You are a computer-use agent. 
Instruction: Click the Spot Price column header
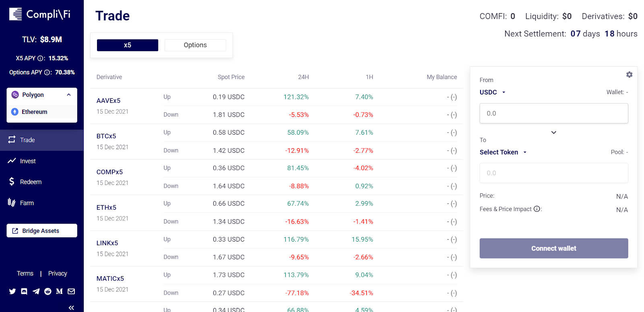[x=231, y=77]
